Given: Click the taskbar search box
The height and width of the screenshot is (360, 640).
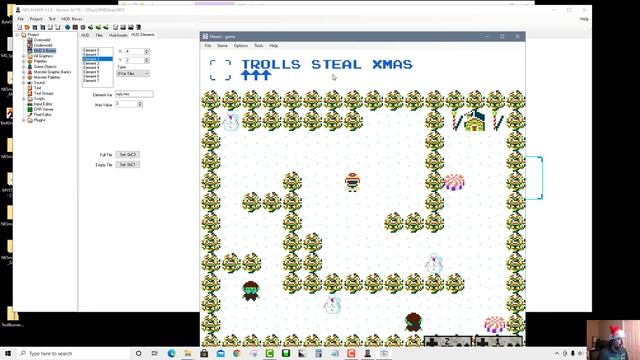Looking at the screenshot, I should (x=73, y=353).
